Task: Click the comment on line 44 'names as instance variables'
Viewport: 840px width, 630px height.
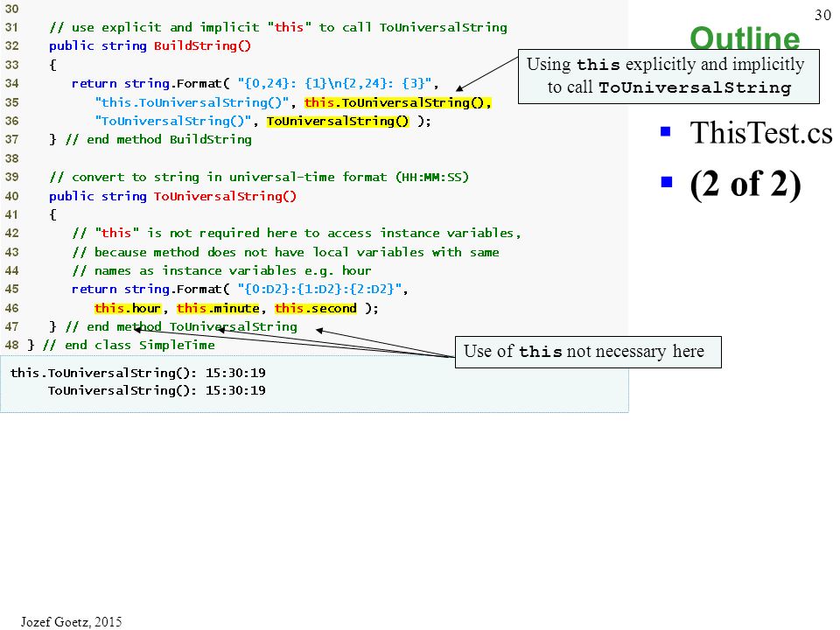Action: (221, 270)
